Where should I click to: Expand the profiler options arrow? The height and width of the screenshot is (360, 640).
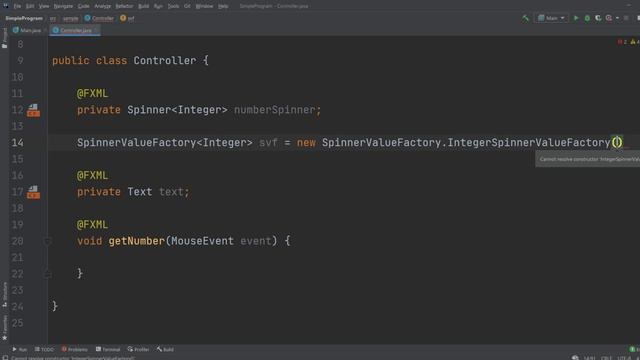click(617, 18)
